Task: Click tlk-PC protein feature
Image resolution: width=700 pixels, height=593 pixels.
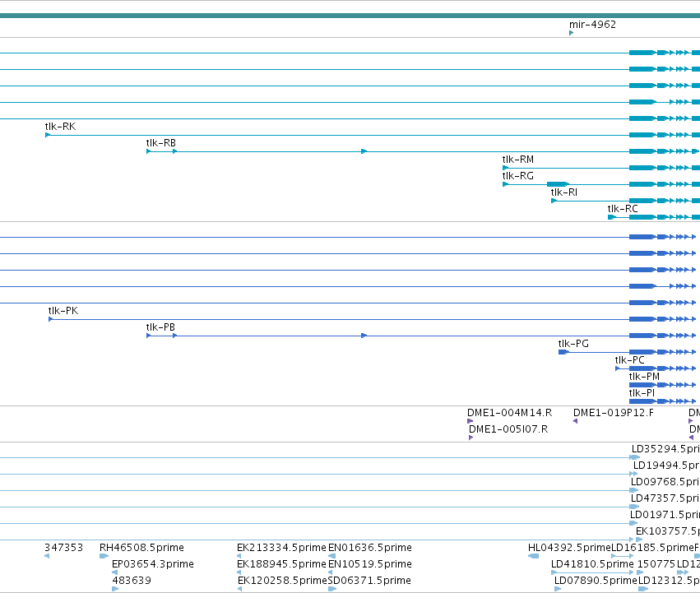Action: coord(630,360)
